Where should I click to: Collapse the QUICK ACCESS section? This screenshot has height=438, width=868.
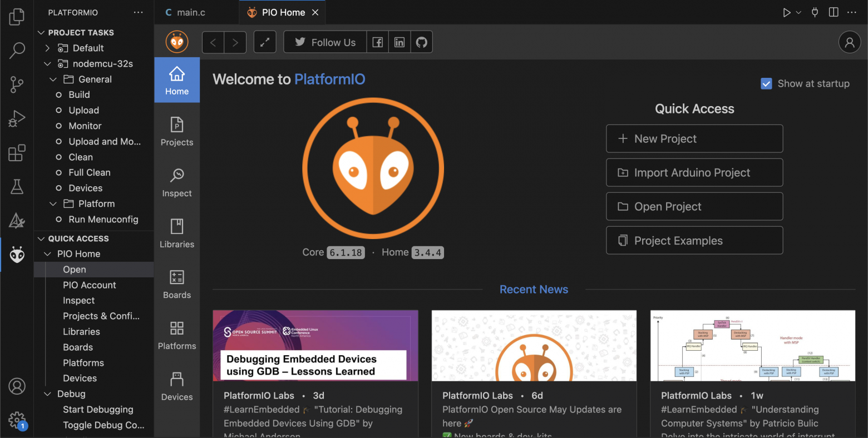(x=41, y=238)
